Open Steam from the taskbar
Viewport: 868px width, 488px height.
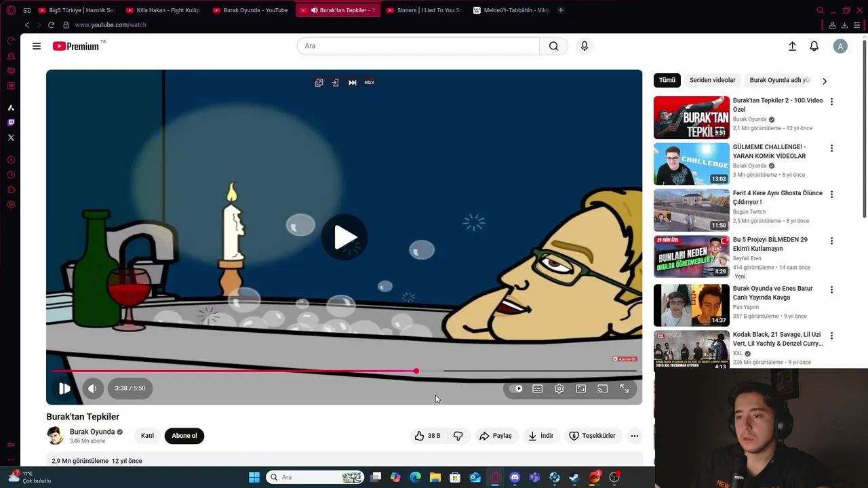[x=574, y=477]
